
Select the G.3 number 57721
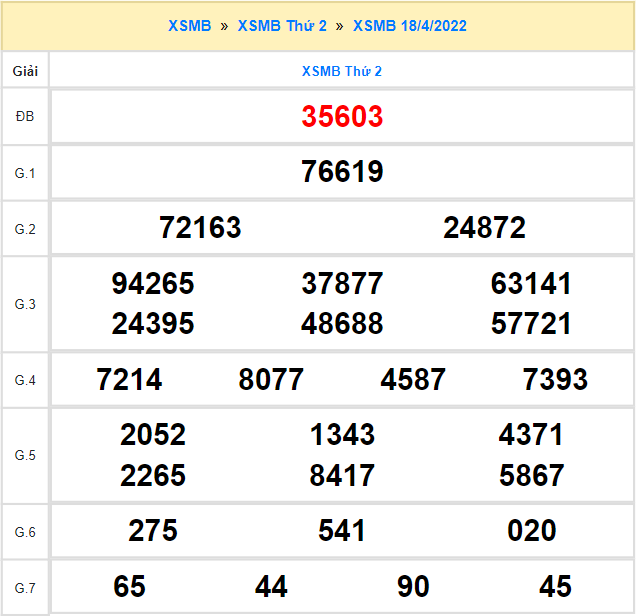(x=531, y=324)
